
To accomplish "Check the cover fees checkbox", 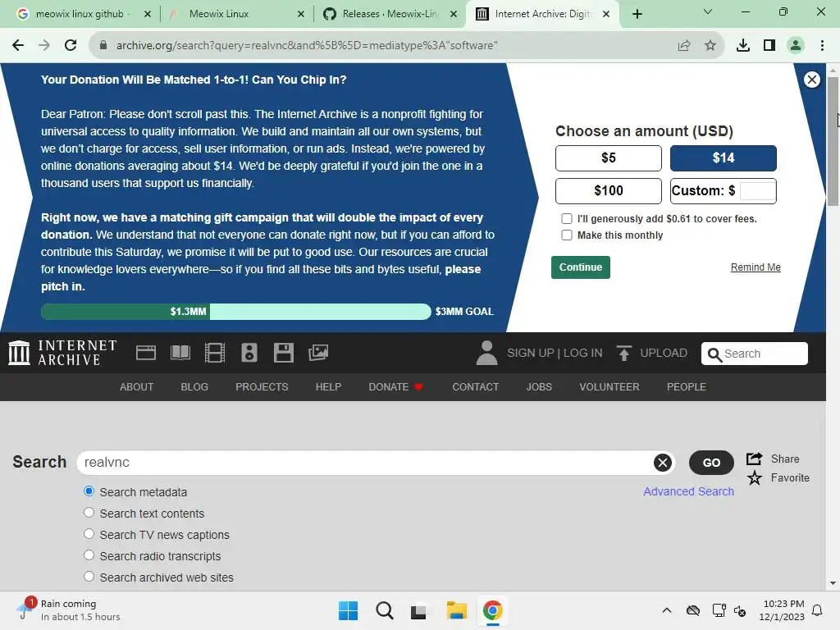I will (566, 218).
